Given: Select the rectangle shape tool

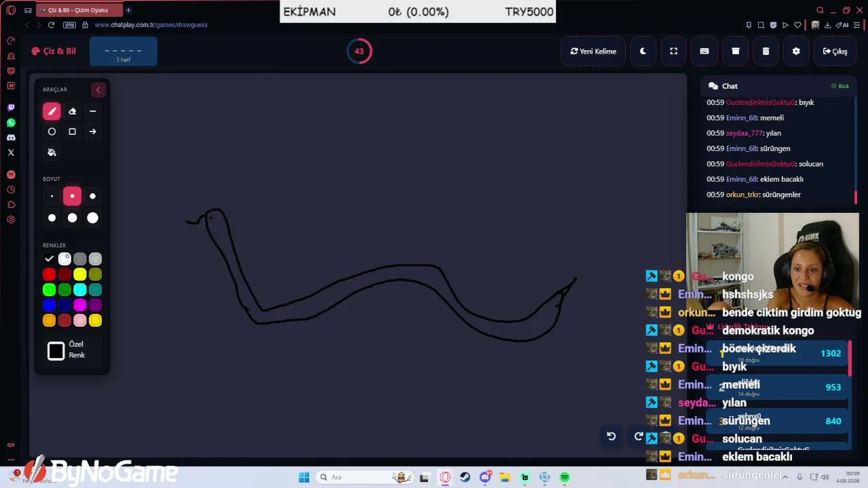Looking at the screenshot, I should tap(73, 131).
